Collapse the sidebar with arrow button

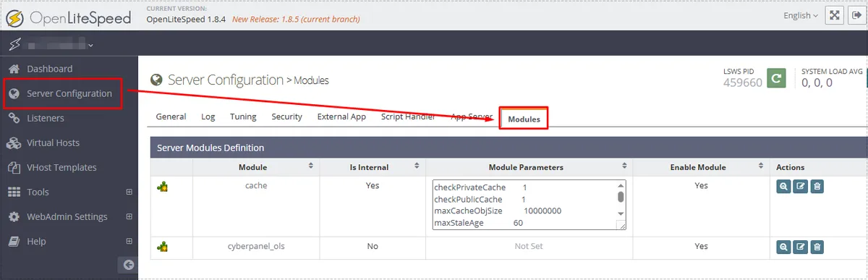(x=128, y=265)
